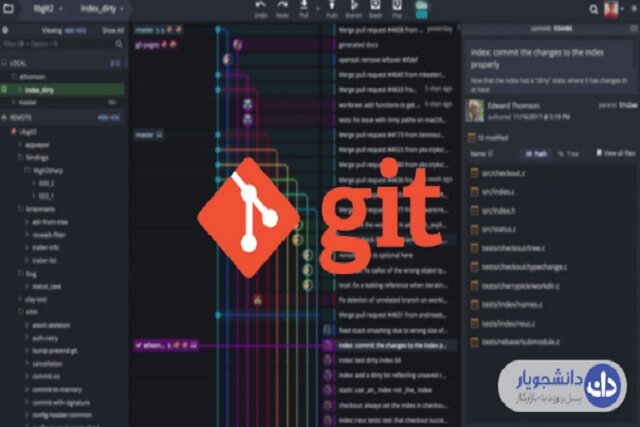
Task: Open the user profile avatar menu
Action: (611, 9)
